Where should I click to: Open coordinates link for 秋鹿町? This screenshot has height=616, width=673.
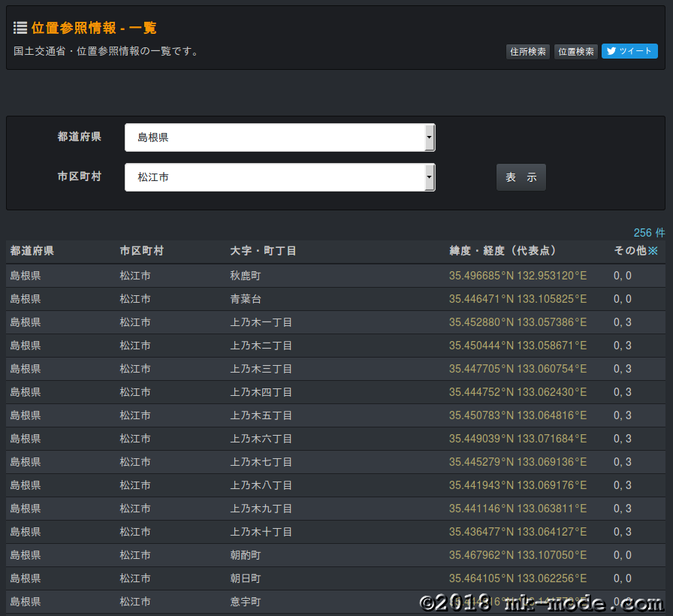(x=518, y=276)
